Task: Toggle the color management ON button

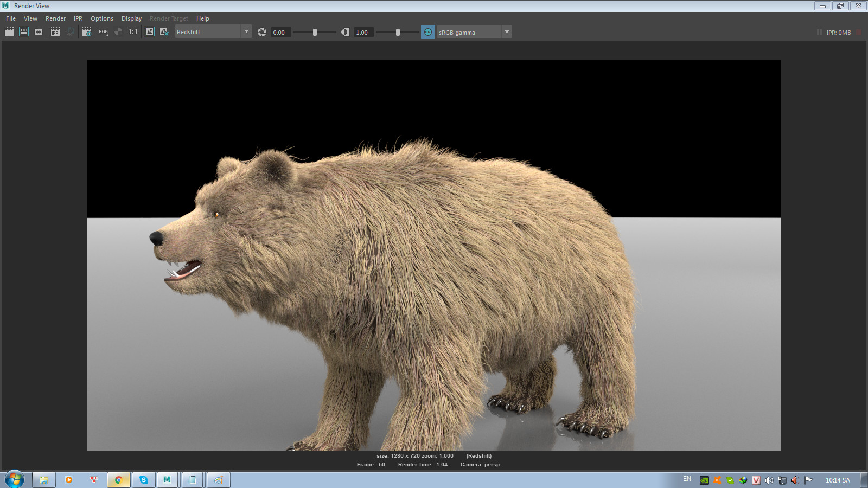Action: 427,31
